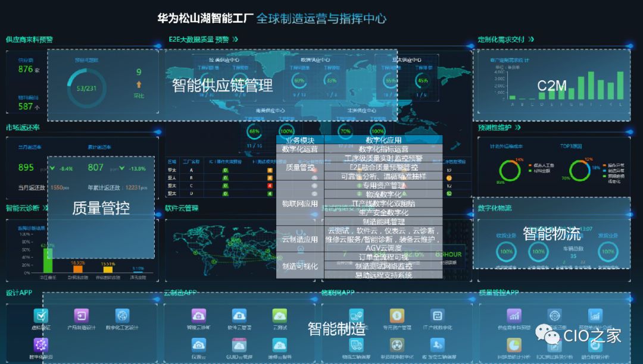Open the 物联网APP section header

click(338, 293)
